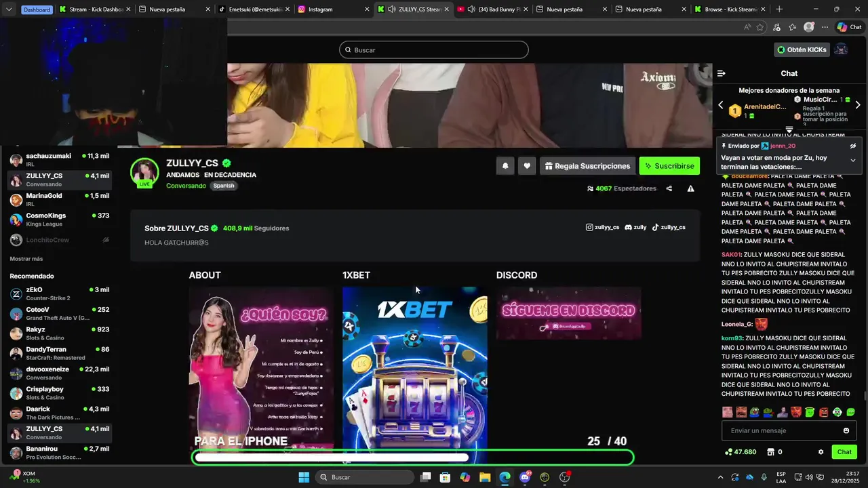Screen dimensions: 868x488
Task: Collapse the chat panel with the arrow icon
Action: click(722, 73)
